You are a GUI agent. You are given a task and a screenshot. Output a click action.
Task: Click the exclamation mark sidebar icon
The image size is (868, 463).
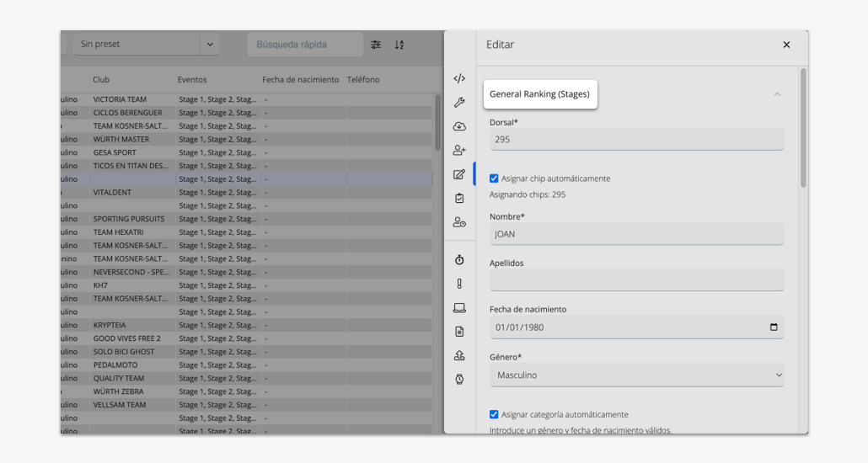459,284
